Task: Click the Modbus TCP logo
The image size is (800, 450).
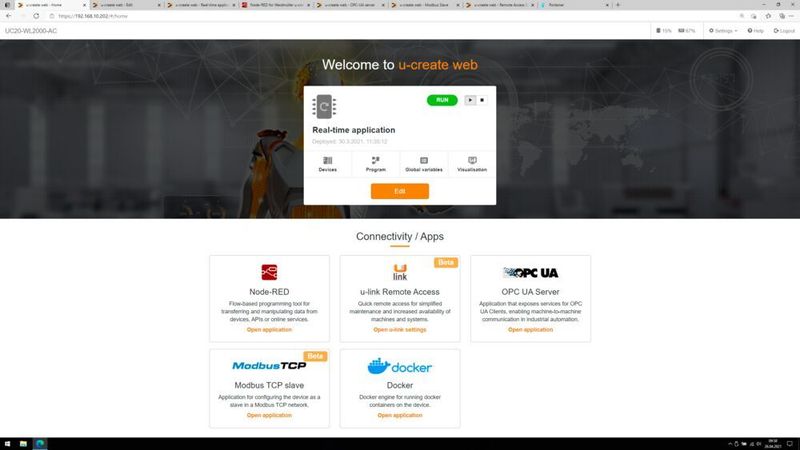Action: pos(269,365)
